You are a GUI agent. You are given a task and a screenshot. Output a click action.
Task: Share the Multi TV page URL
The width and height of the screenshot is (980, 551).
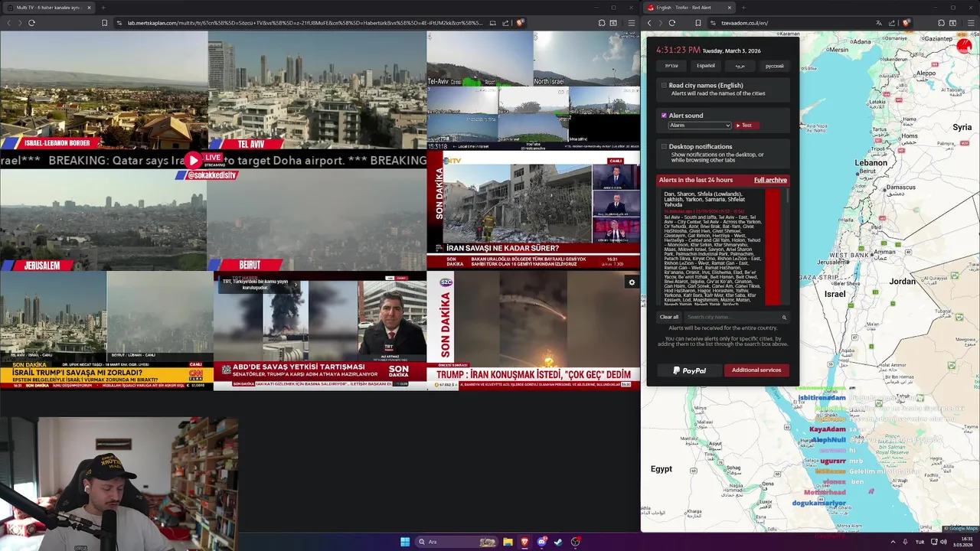point(505,23)
